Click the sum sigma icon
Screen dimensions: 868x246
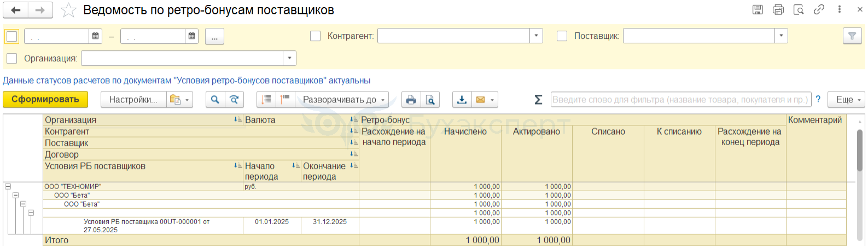(538, 100)
